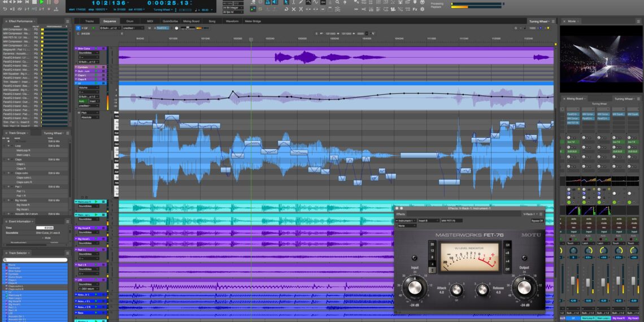Open the Turning Wheel sequence dropdown

click(539, 21)
